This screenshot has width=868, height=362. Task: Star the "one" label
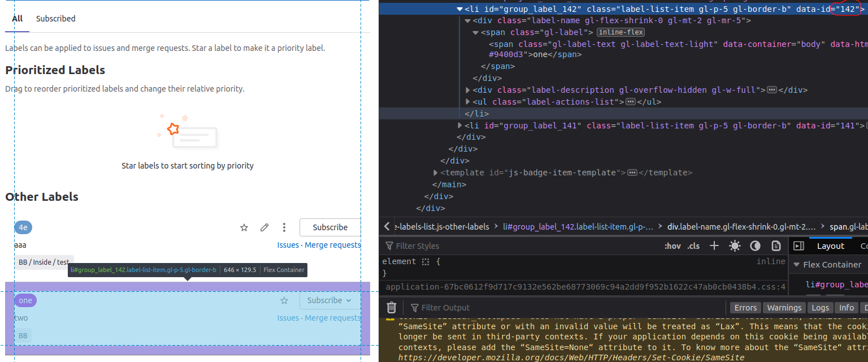pos(284,300)
